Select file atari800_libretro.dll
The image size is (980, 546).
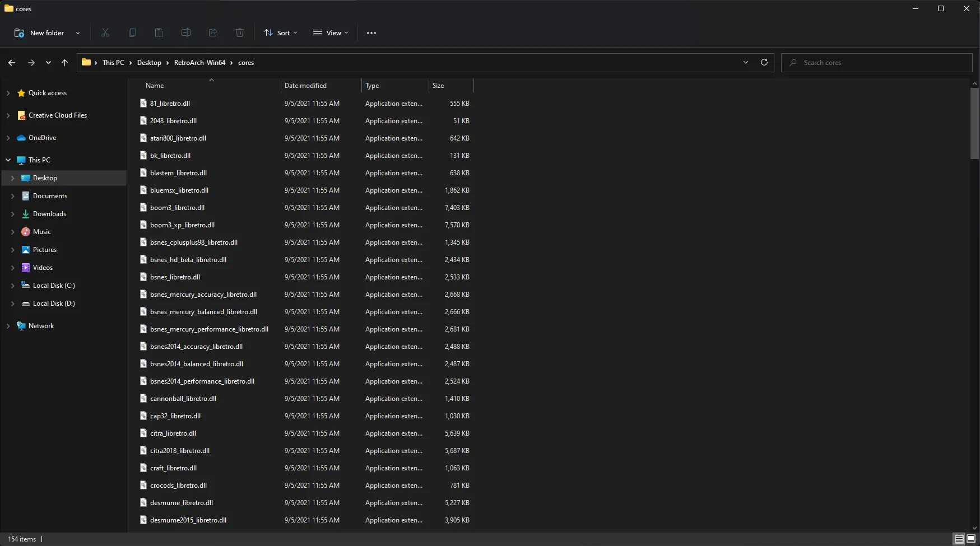pyautogui.click(x=178, y=138)
